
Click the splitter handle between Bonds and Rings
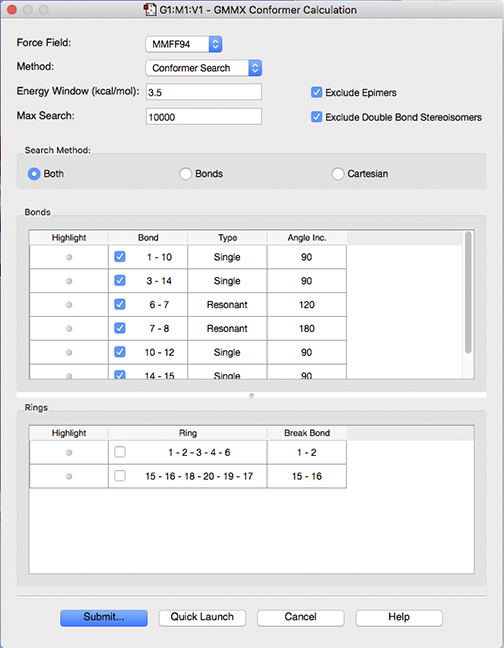[x=252, y=395]
